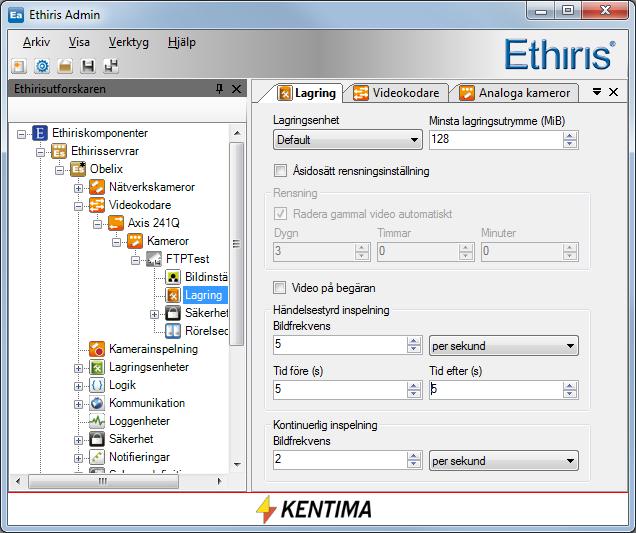Click the Säkerhet lock icon under FTPTest
The width and height of the screenshot is (636, 533).
click(x=173, y=313)
